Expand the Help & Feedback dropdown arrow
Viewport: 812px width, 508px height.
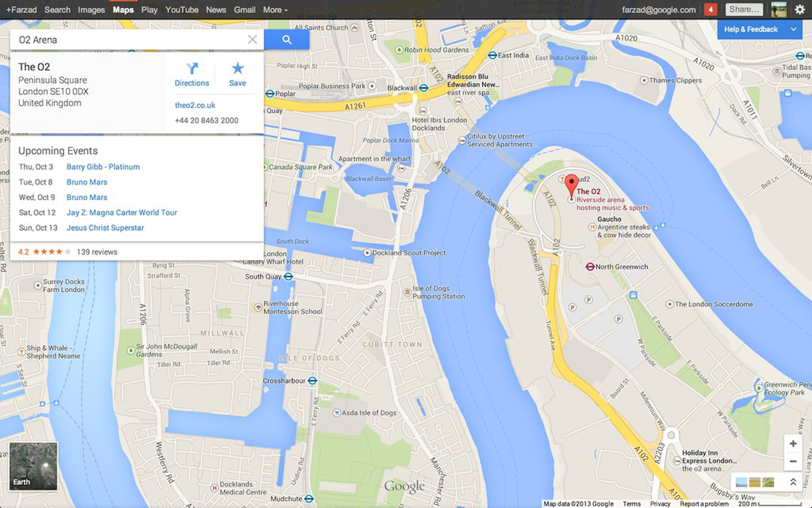pos(793,29)
